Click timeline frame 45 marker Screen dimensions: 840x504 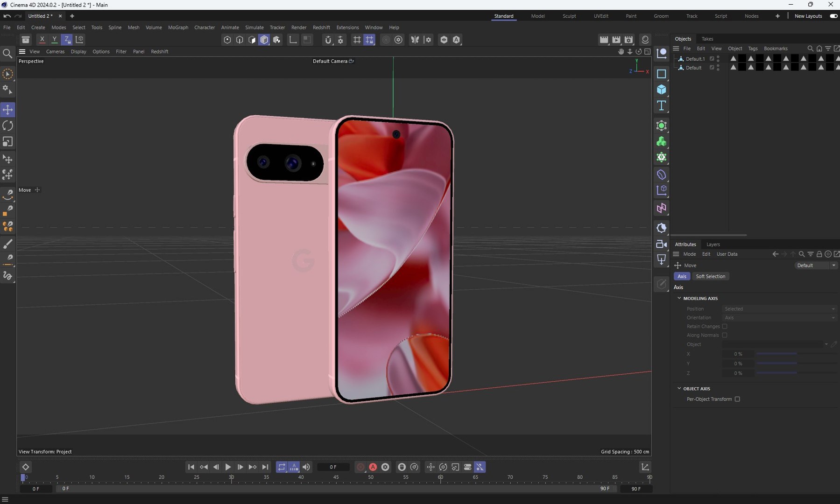click(336, 477)
